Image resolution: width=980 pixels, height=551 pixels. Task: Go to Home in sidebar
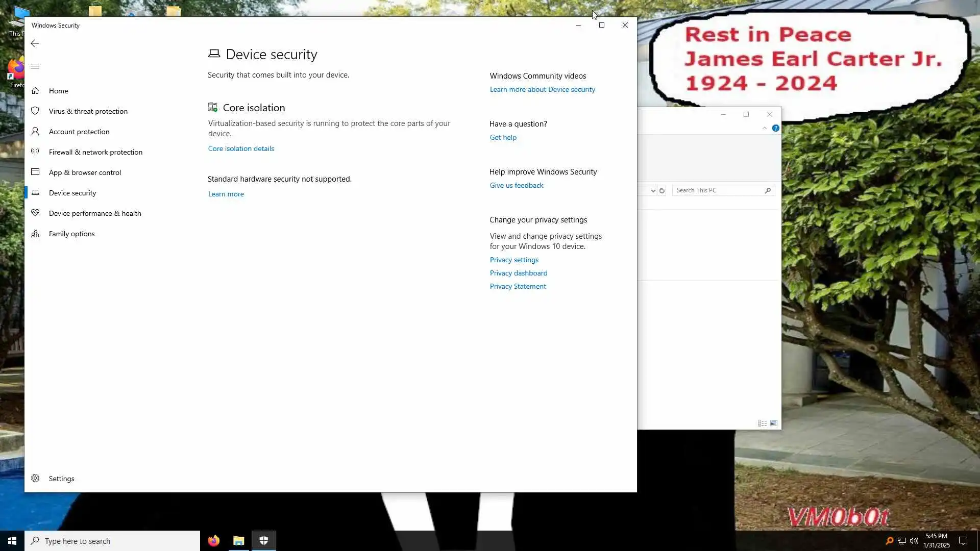58,91
